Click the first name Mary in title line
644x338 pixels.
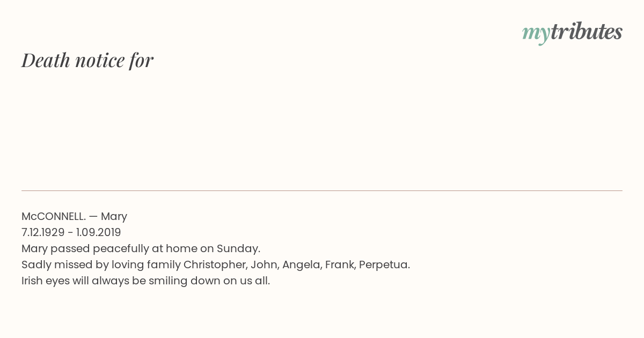coord(114,216)
